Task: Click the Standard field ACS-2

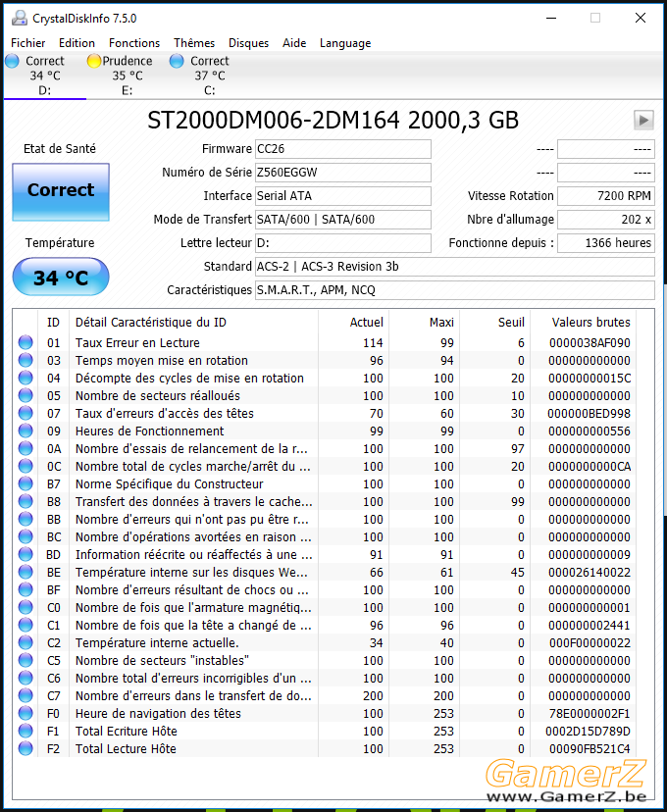Action: pos(455,267)
